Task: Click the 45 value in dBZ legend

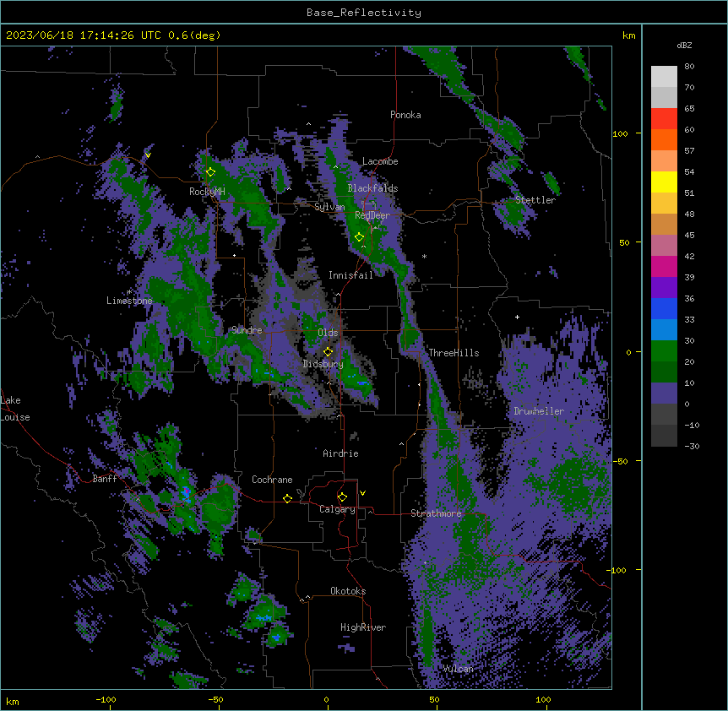Action: [689, 236]
